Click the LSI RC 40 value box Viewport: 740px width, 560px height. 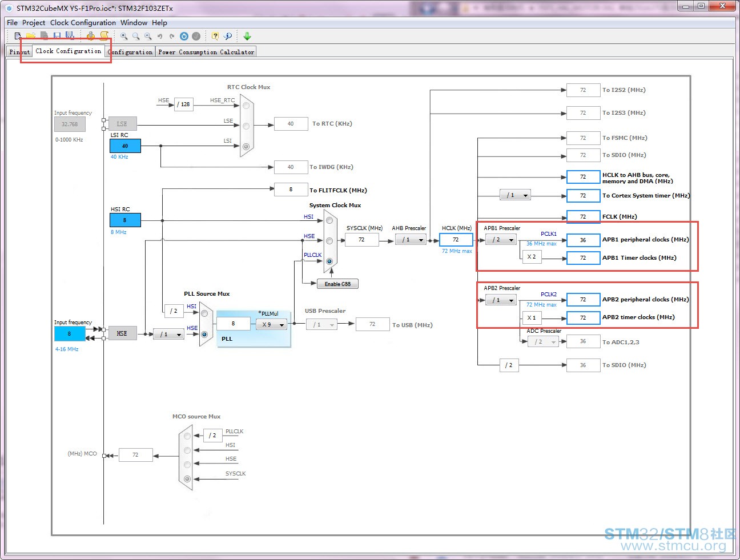pyautogui.click(x=125, y=146)
